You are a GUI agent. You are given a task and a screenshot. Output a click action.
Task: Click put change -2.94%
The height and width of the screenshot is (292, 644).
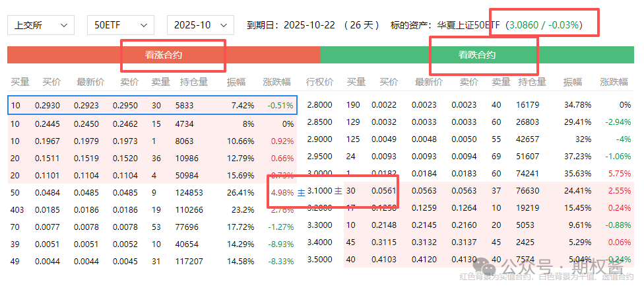pyautogui.click(x=618, y=122)
